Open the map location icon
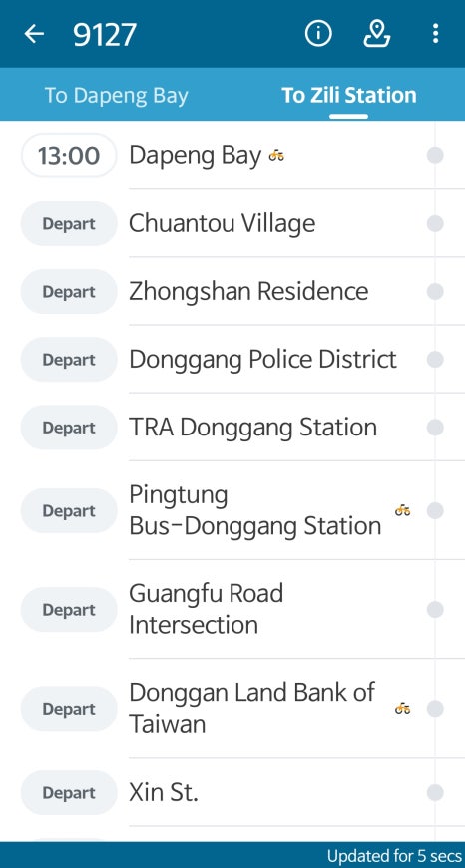 point(377,34)
